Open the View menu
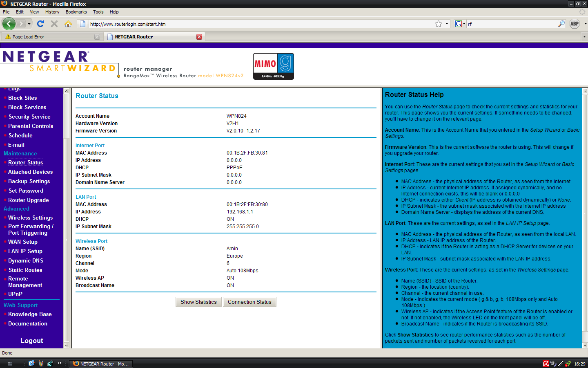588x368 pixels. (34, 12)
